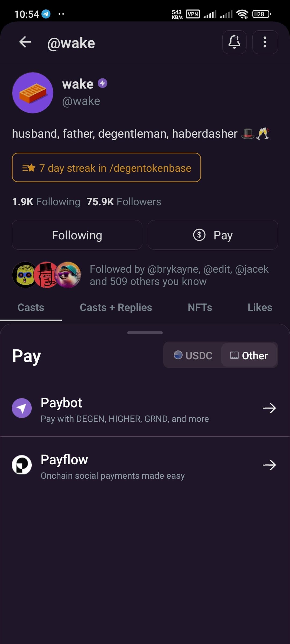
Task: Select Other payment option
Action: [x=249, y=355]
